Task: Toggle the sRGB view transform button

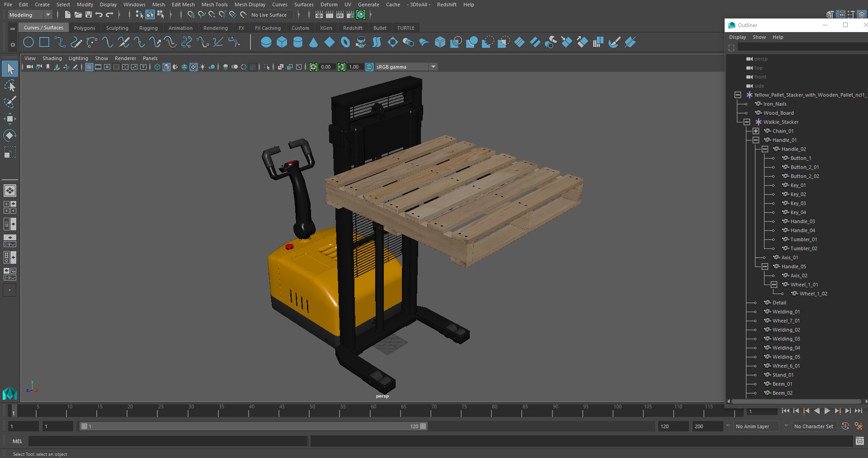Action: pyautogui.click(x=369, y=67)
